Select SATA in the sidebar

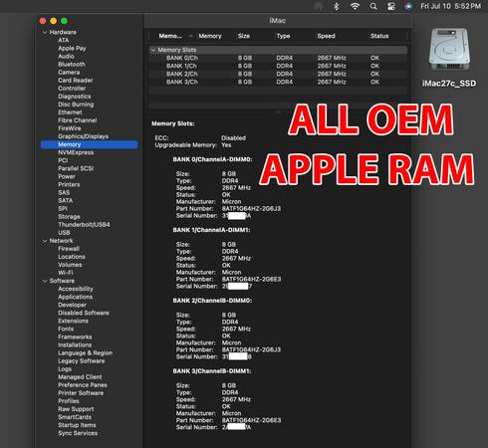(x=65, y=200)
